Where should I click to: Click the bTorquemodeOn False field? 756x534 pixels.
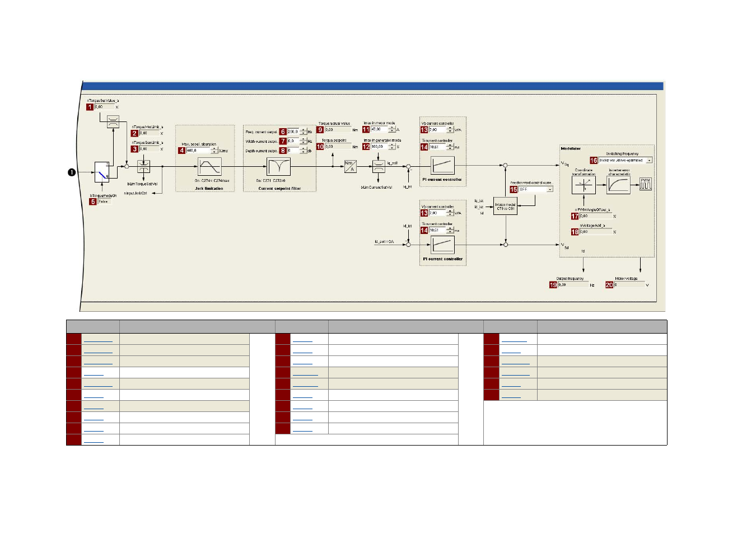click(104, 202)
